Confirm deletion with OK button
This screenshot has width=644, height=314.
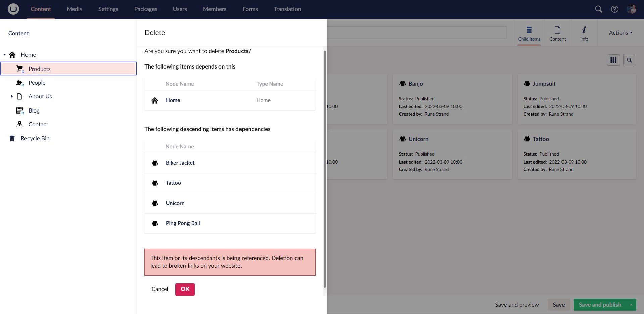coord(185,289)
